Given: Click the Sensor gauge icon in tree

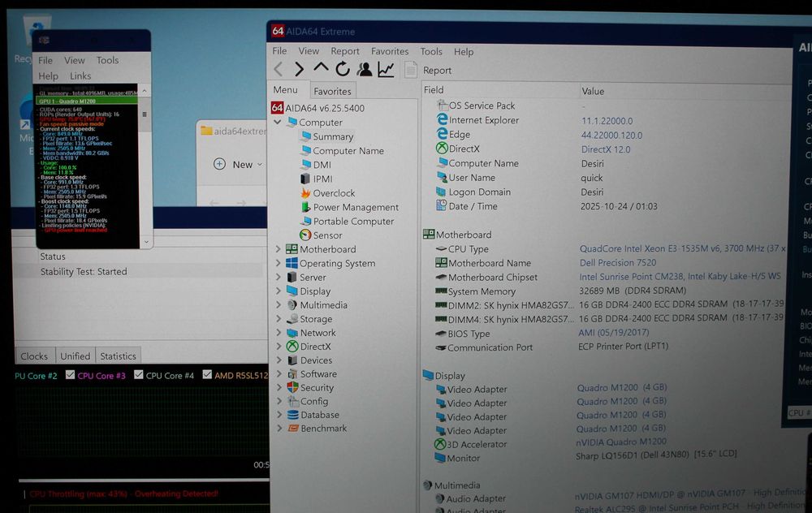Looking at the screenshot, I should coord(305,235).
